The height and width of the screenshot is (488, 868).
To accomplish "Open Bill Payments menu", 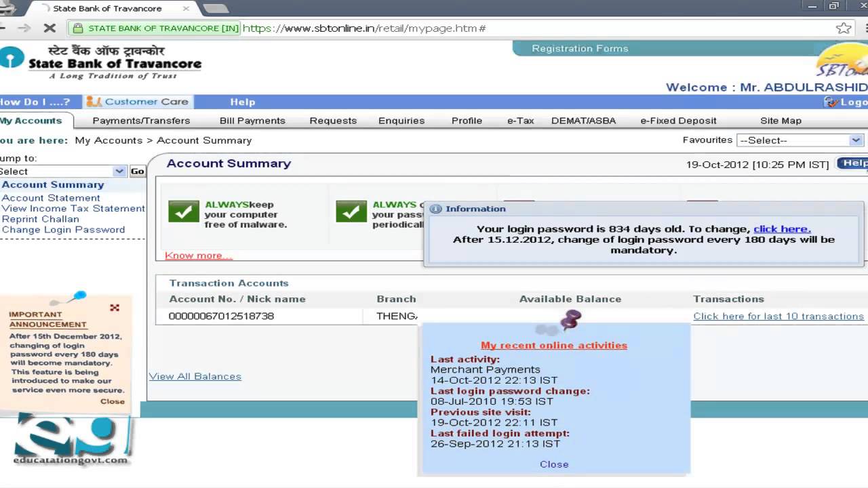I will click(x=252, y=121).
